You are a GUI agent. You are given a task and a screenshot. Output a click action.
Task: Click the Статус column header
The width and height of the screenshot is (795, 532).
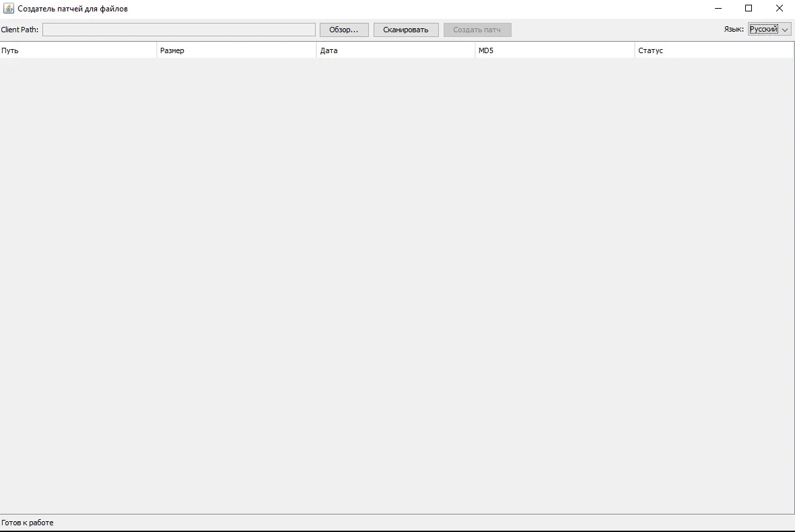pos(714,50)
